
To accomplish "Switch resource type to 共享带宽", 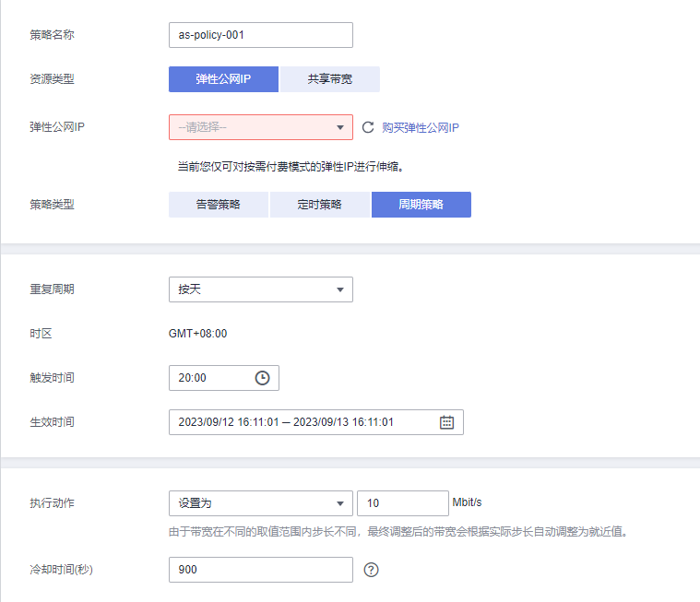I will coord(329,79).
